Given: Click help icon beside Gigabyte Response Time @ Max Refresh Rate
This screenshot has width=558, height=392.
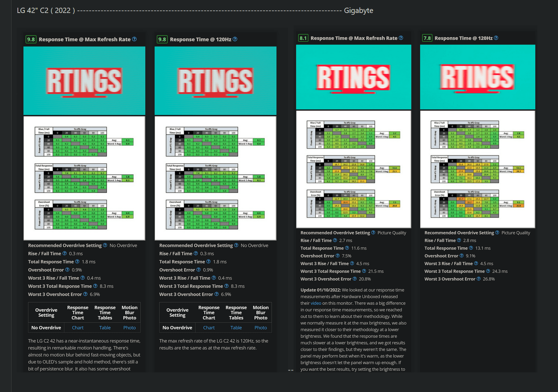Looking at the screenshot, I should point(401,38).
